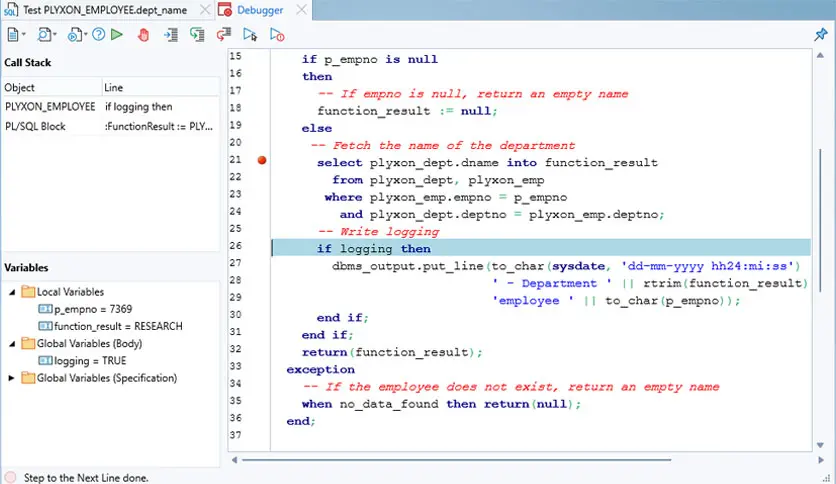836x484 pixels.
Task: Click 'when no_data_found then return(null);' line
Action: (441, 404)
